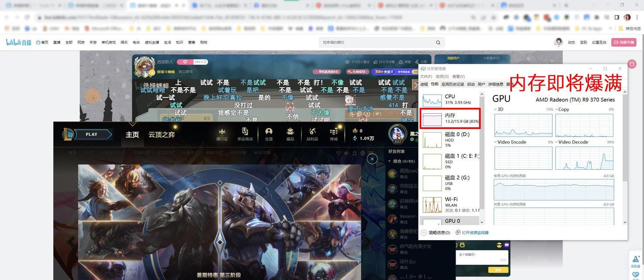Switch to 应用历史记录 tab in Task Manager
Screen dimensions: 644x280
(453, 84)
